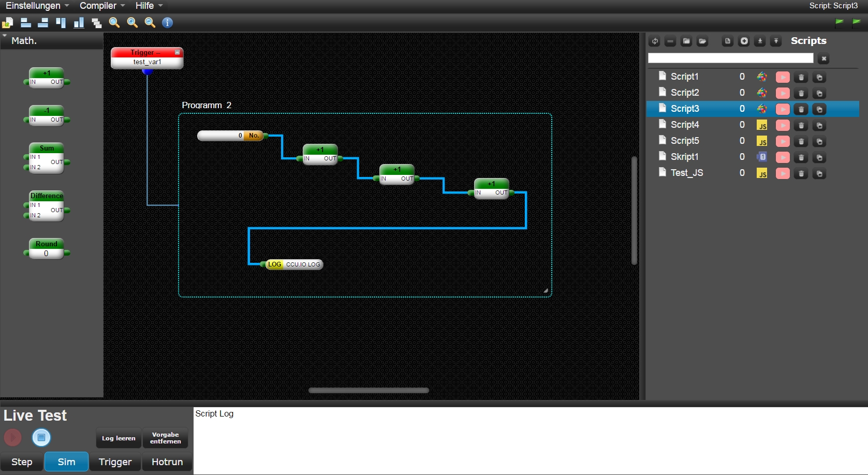Click the plain magnifier zoom reset icon
The image size is (868, 475).
(x=114, y=23)
